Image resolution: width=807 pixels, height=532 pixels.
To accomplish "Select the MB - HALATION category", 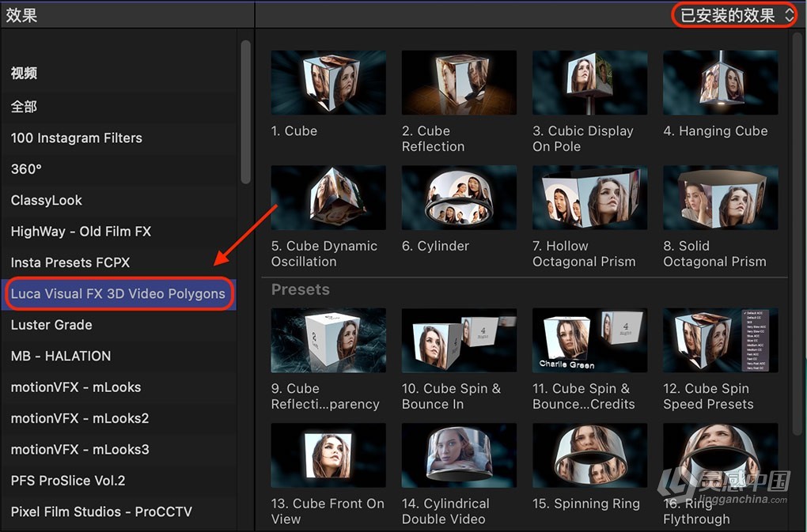I will coord(119,356).
